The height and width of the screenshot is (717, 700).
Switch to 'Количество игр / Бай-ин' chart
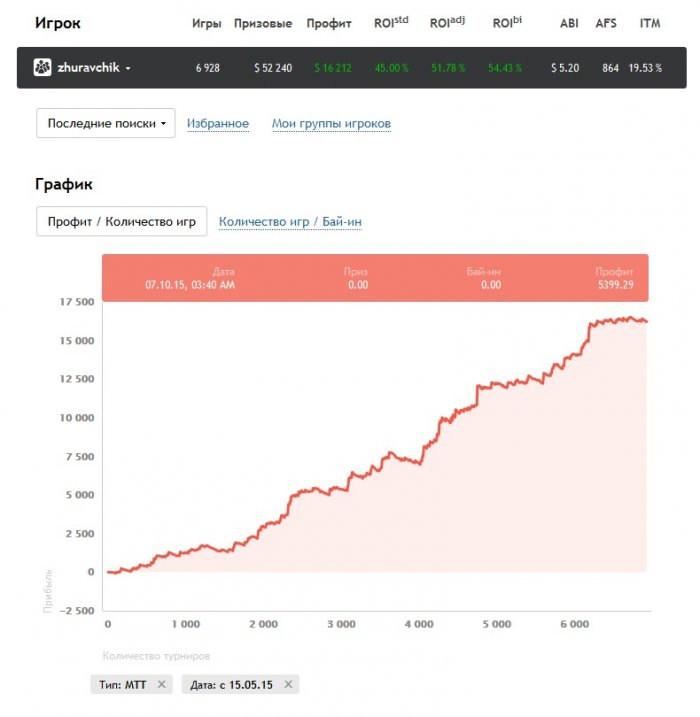tap(290, 222)
